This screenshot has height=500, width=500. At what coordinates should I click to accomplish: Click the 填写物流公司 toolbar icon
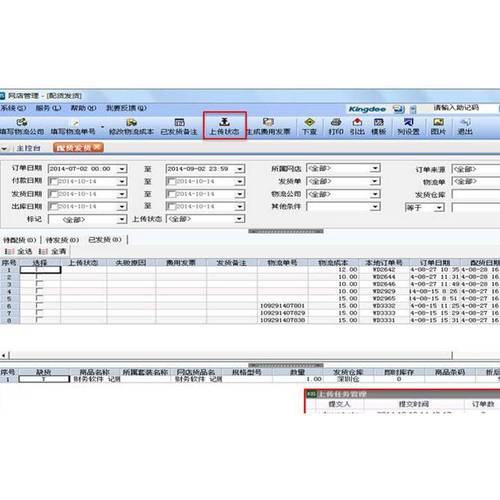tap(22, 126)
